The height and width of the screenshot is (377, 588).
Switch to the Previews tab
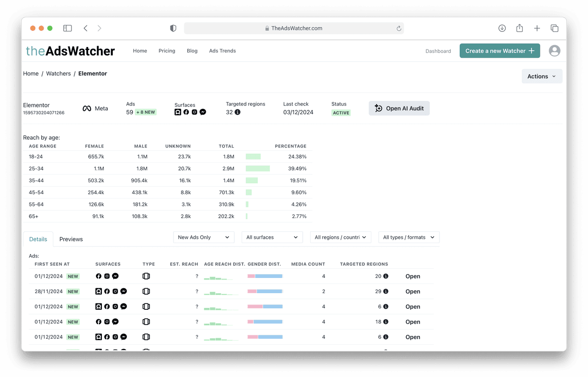(x=71, y=239)
